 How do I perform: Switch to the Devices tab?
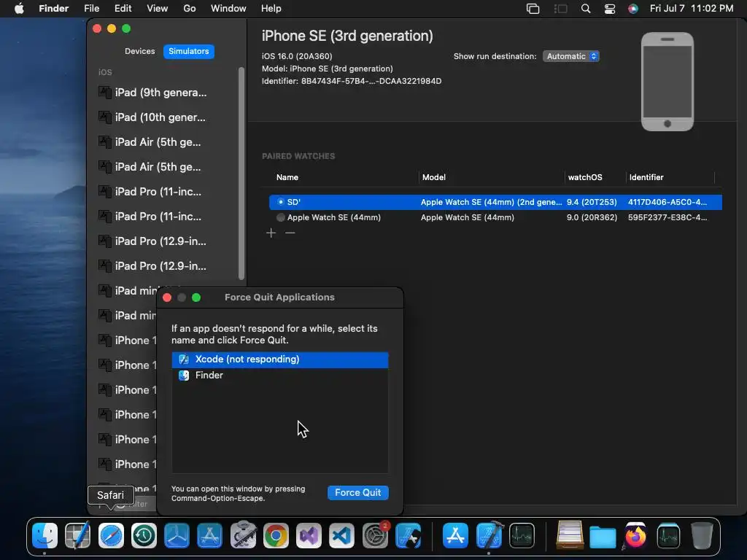click(x=139, y=52)
